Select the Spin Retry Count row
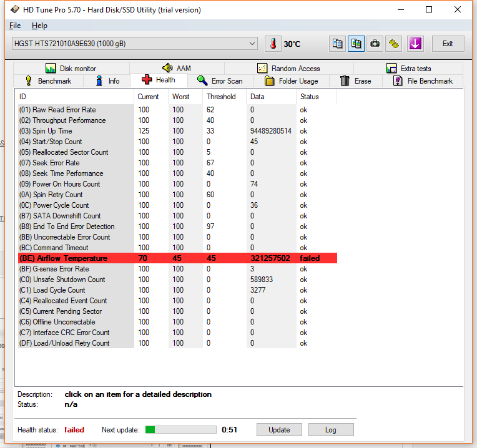 point(177,195)
